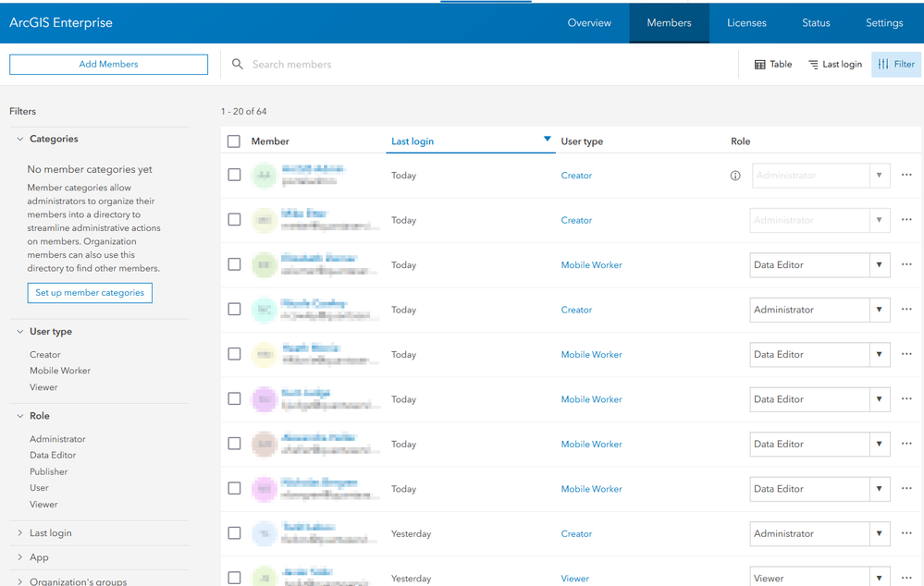
Task: Open more options for Yesterday Administrator row
Action: (x=906, y=533)
